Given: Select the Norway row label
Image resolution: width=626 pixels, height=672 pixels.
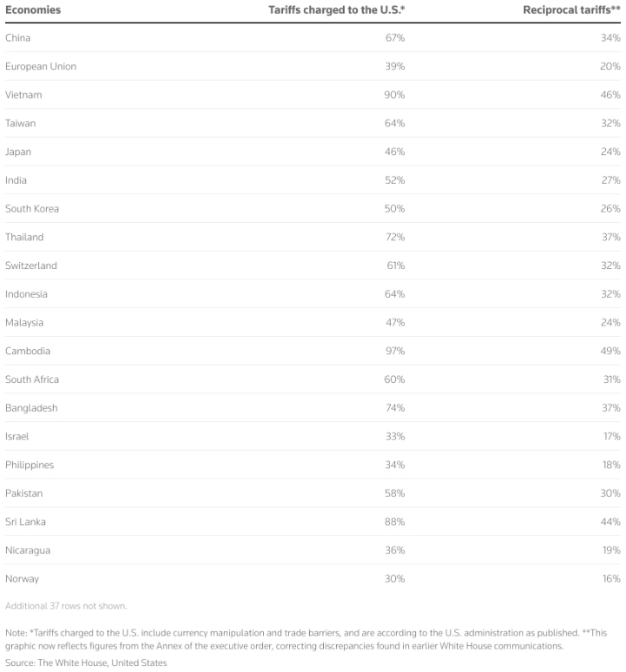Looking at the screenshot, I should tap(22, 579).
